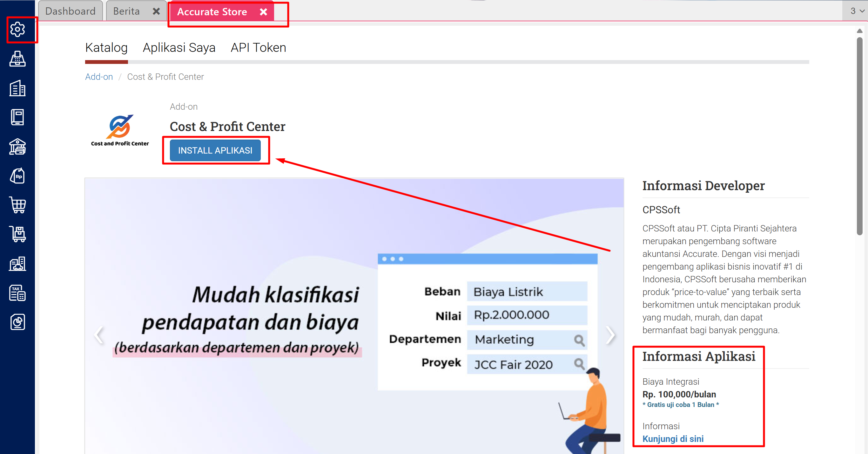This screenshot has height=454, width=868.
Task: Switch to the Aplikasi Saya tab
Action: pyautogui.click(x=179, y=48)
